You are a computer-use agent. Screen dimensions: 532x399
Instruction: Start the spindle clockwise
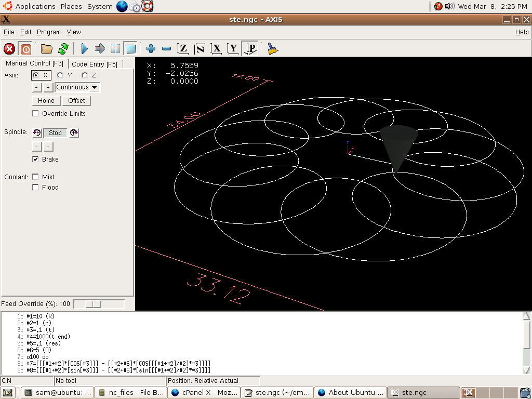point(74,133)
